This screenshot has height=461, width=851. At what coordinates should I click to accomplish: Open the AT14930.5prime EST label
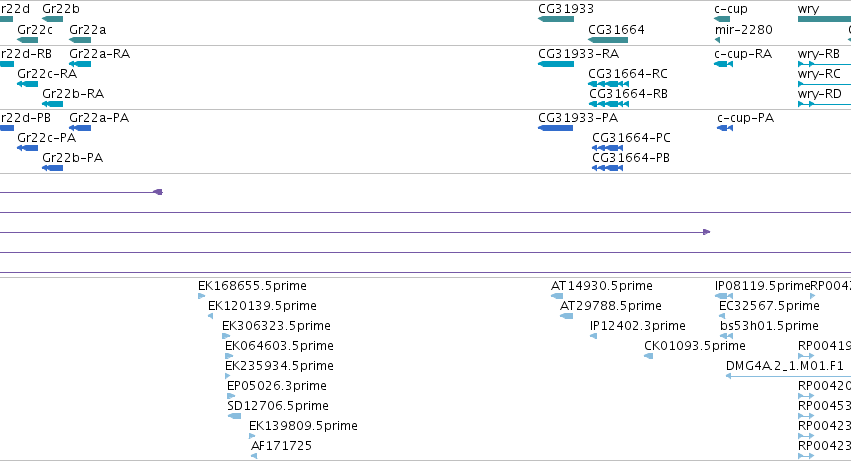point(601,286)
